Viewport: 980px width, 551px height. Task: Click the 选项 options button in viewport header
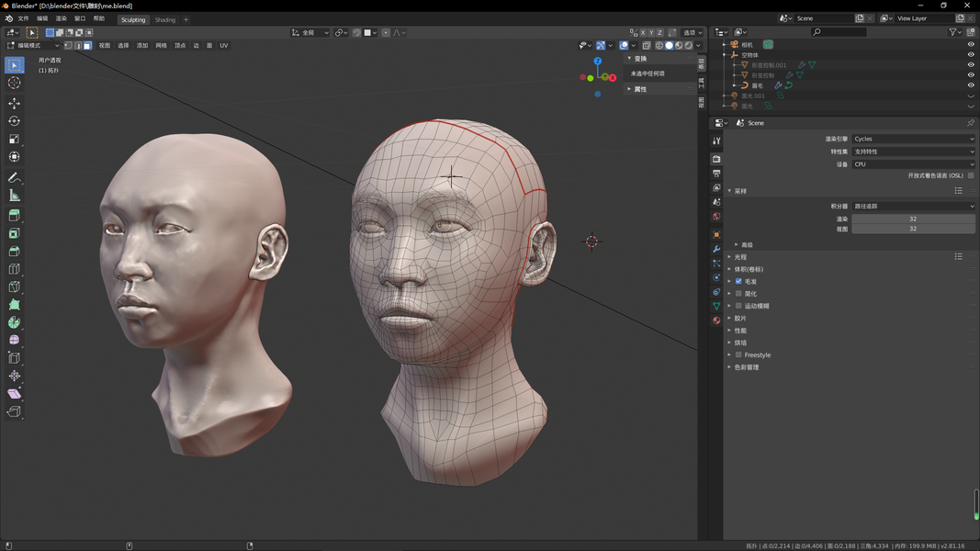[692, 33]
